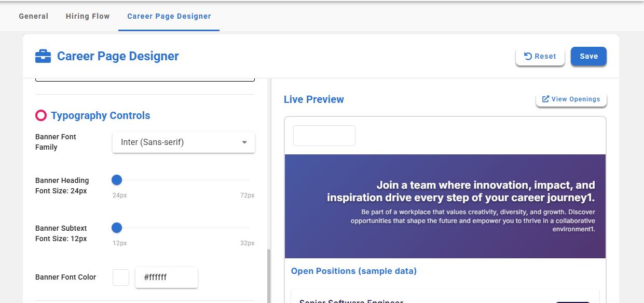Click the logo placeholder box in Live Preview
Image resolution: width=644 pixels, height=303 pixels.
coord(324,135)
